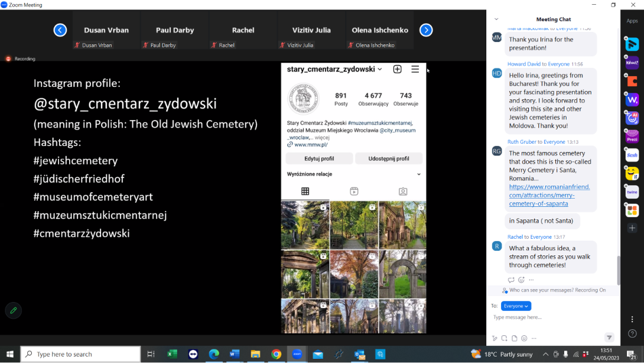The height and width of the screenshot is (363, 644).
Task: Open more chat toolbar options
Action: click(534, 338)
